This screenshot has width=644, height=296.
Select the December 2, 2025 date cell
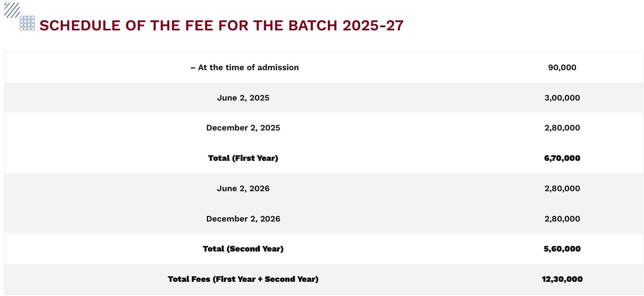(x=243, y=128)
